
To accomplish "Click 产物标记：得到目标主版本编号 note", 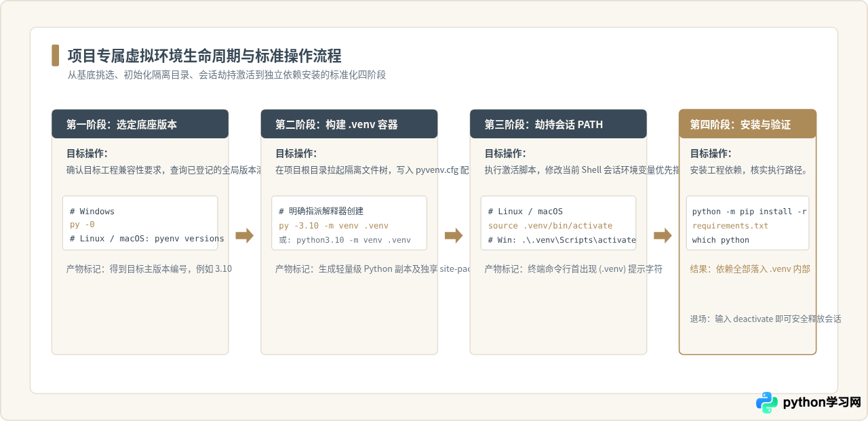I will 149,269.
